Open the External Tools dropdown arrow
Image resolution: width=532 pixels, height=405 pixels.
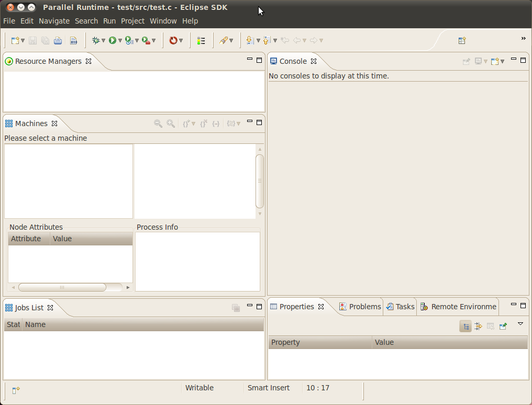coord(154,41)
